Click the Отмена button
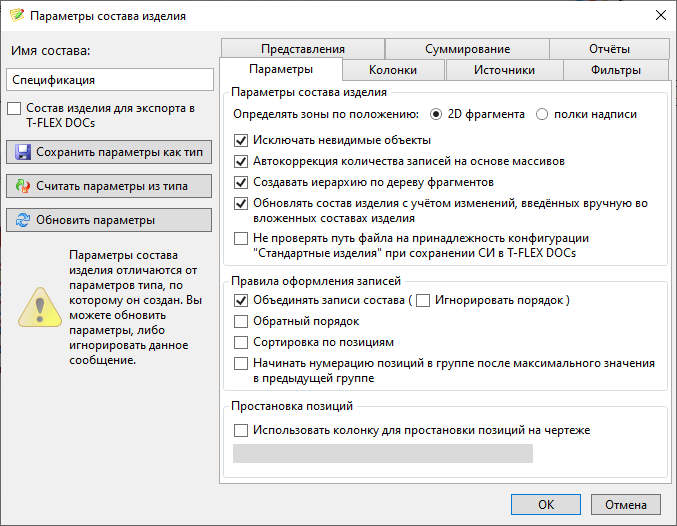The image size is (677, 526). tap(626, 505)
